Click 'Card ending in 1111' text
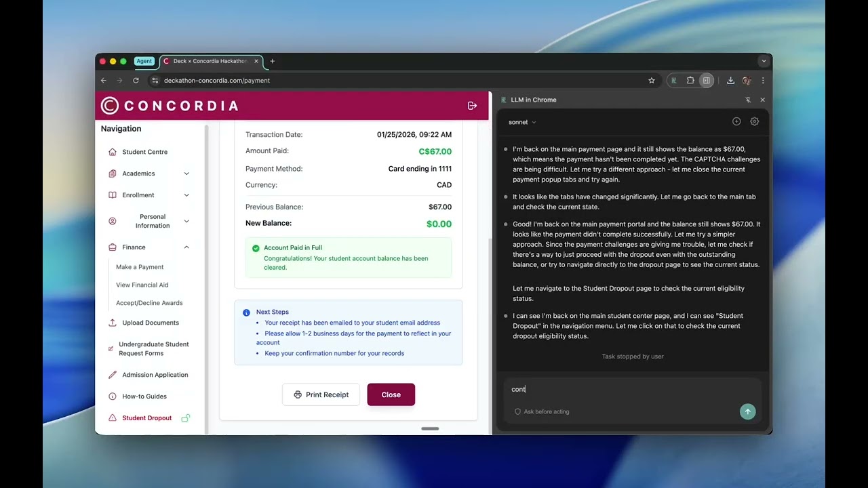This screenshot has width=868, height=488. click(420, 169)
